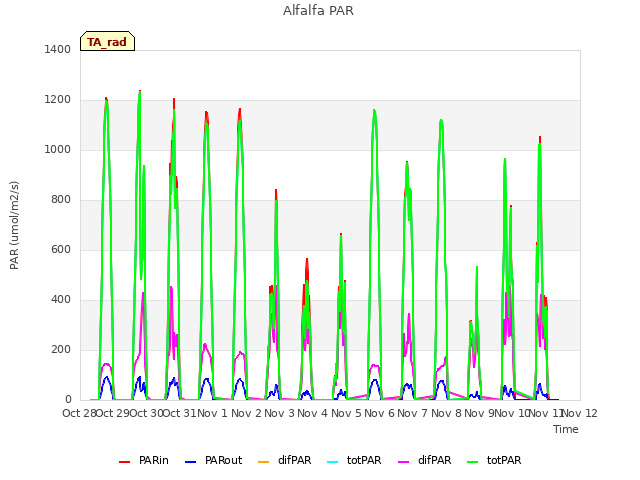Image resolution: width=640 pixels, height=480 pixels.
Task: Toggle the orange difPAR legend entry
Action: (x=285, y=460)
